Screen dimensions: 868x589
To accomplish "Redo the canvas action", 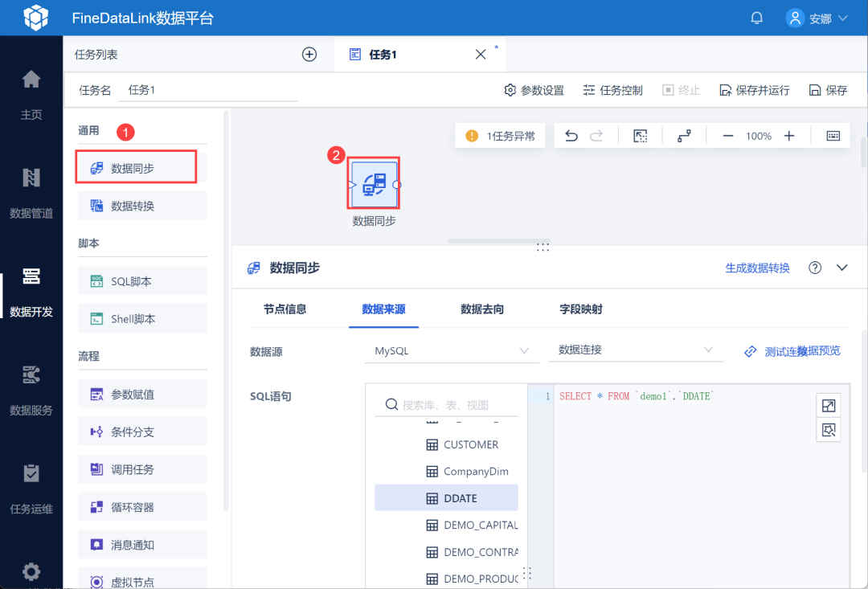I will click(x=596, y=136).
